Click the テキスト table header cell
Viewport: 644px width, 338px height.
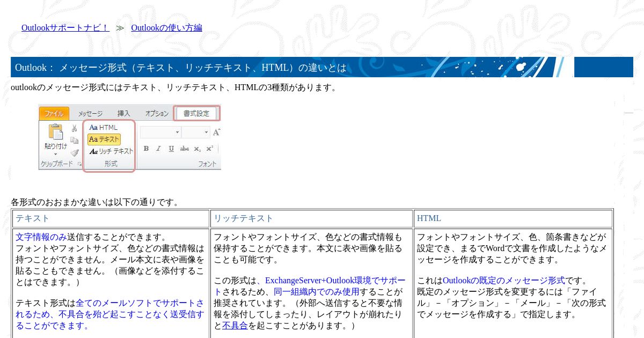pyautogui.click(x=111, y=218)
